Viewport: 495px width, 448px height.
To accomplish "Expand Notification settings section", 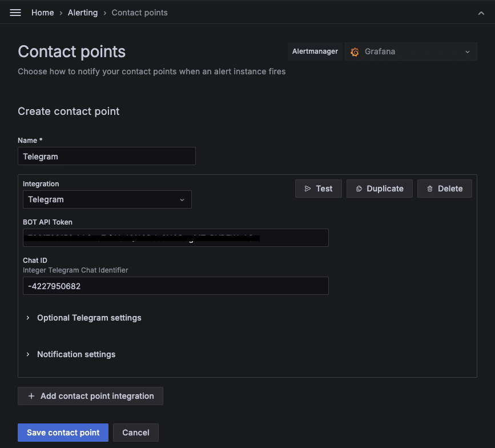I will pyautogui.click(x=76, y=354).
